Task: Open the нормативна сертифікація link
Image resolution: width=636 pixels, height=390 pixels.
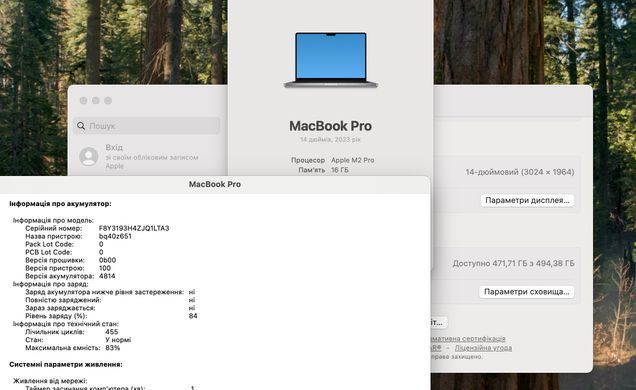Action: pos(468,339)
